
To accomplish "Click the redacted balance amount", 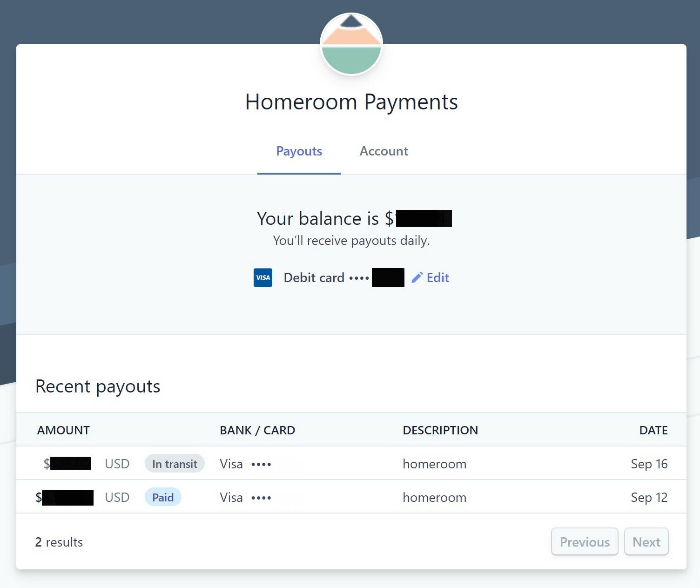I will click(x=424, y=218).
